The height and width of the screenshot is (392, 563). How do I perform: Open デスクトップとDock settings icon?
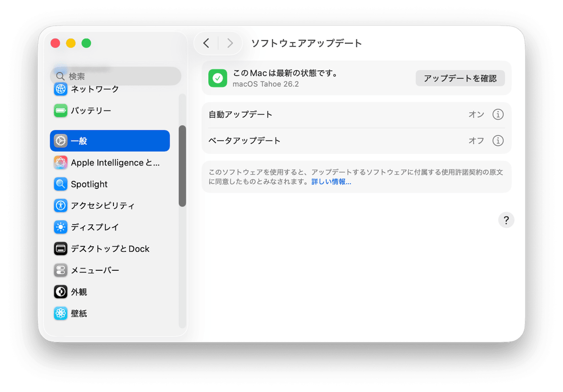pos(61,249)
